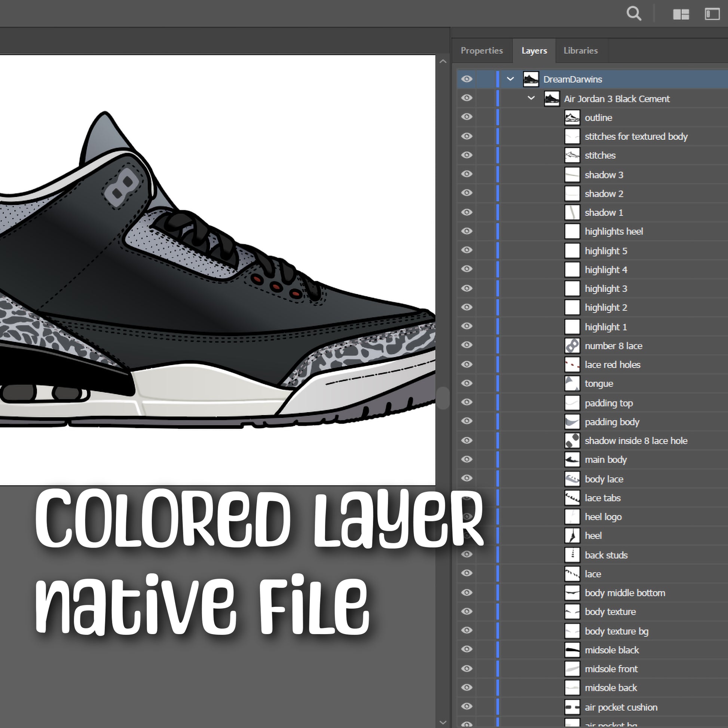Select the highlight 3 layer
The image size is (728, 728).
(606, 289)
